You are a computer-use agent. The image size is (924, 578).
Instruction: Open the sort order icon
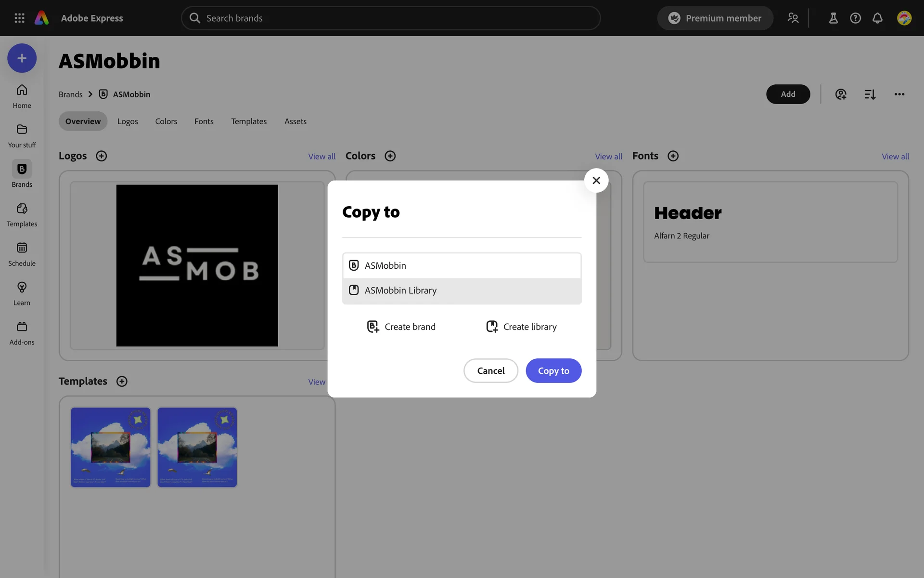pyautogui.click(x=870, y=94)
